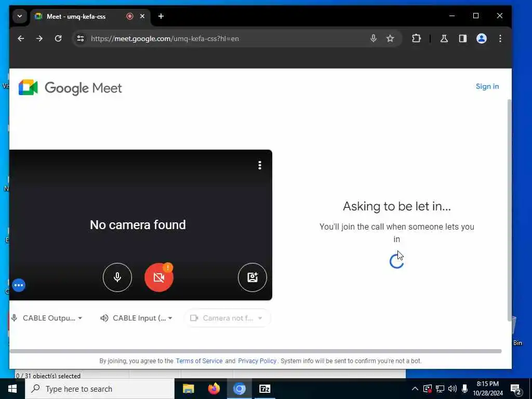Mute the microphone in preview

(x=117, y=277)
